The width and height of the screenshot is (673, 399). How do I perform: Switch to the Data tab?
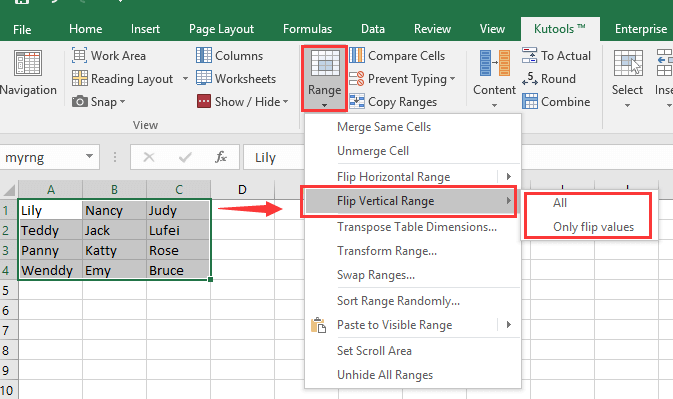point(373,29)
